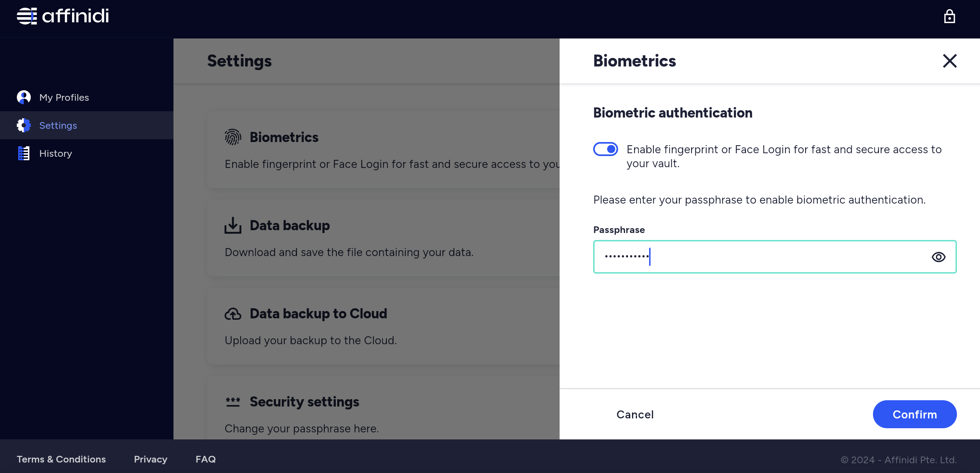Click the Settings gear icon
The width and height of the screenshot is (980, 473).
23,125
